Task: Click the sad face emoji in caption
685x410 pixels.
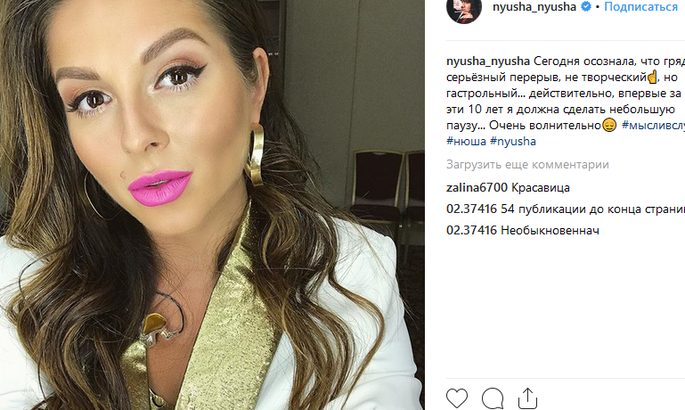Action: coord(609,125)
